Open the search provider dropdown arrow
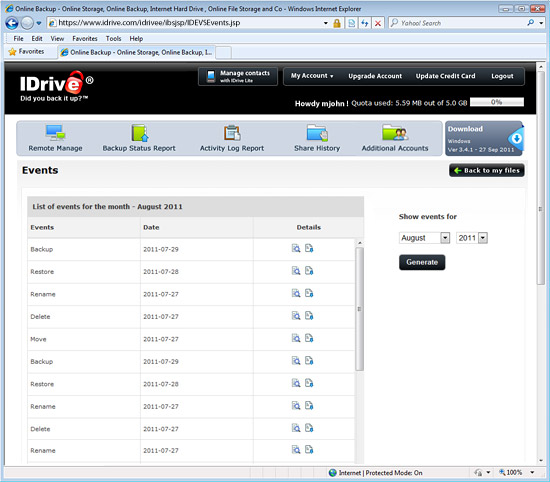The width and height of the screenshot is (550, 482). coord(541,23)
